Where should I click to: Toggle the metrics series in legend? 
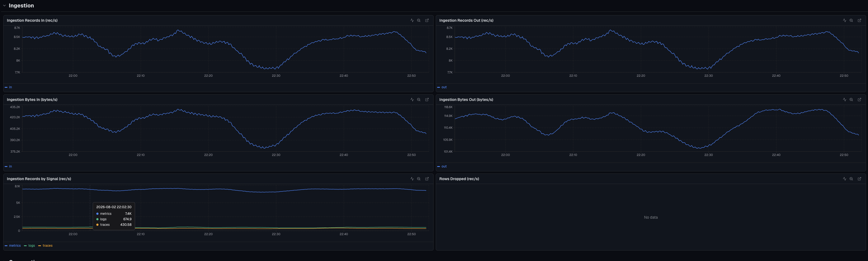pos(13,246)
